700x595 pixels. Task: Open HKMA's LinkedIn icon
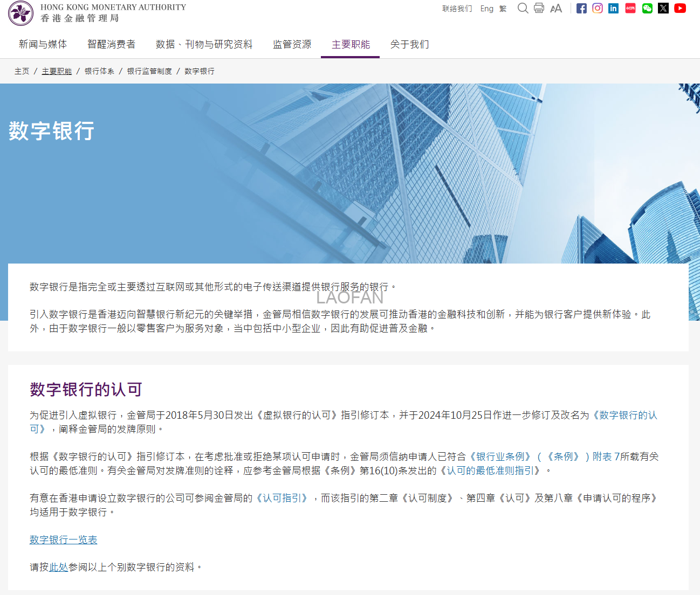click(x=613, y=8)
